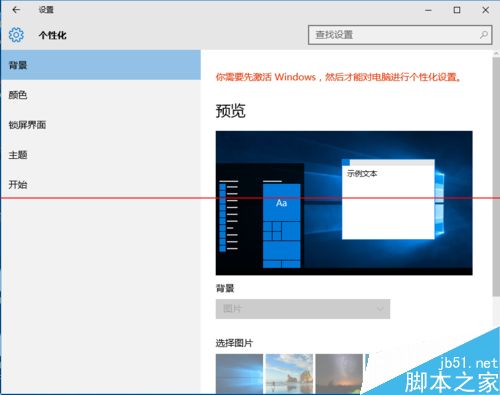Maximize the 设置 window
The image size is (500, 395).
point(457,10)
